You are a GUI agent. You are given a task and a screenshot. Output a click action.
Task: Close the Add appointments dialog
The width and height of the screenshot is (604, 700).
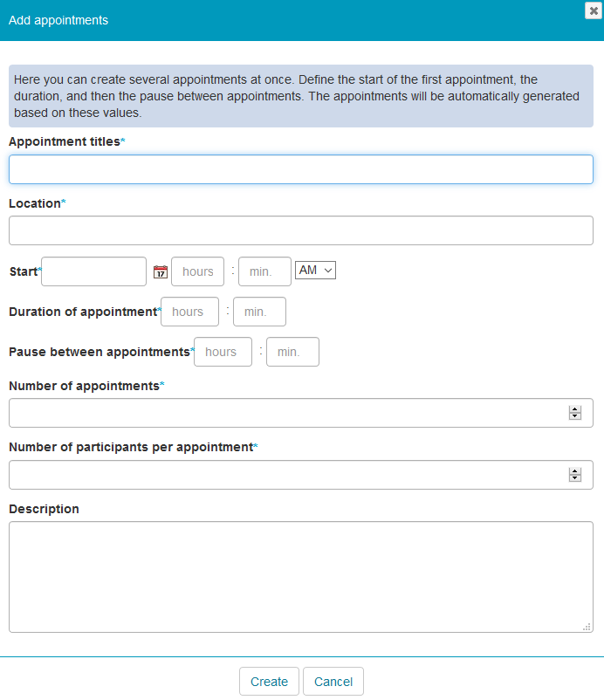click(x=594, y=10)
